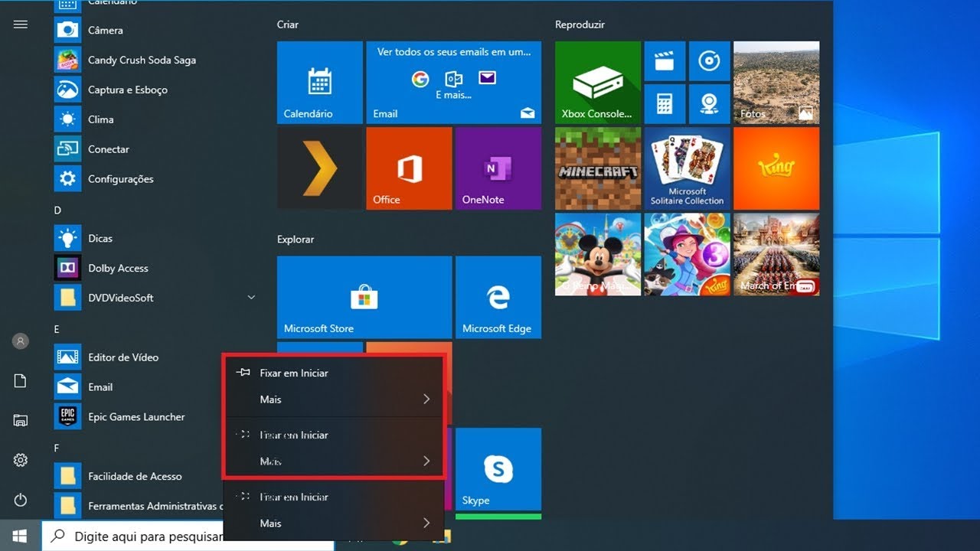This screenshot has width=980, height=551.
Task: Launch the Office tile
Action: pyautogui.click(x=409, y=168)
